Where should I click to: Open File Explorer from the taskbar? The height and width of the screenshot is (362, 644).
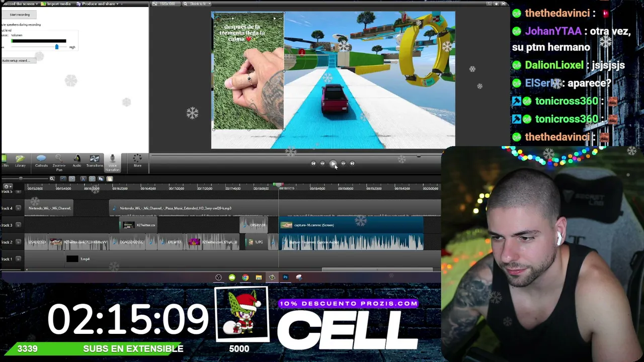pos(259,277)
